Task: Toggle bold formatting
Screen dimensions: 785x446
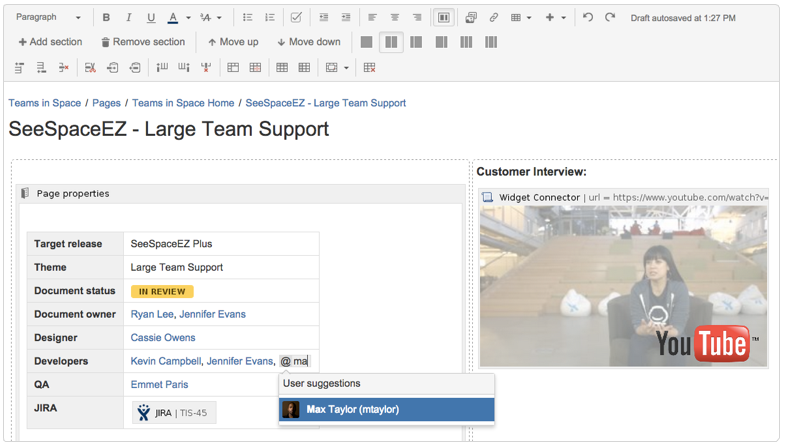Action: pos(106,18)
